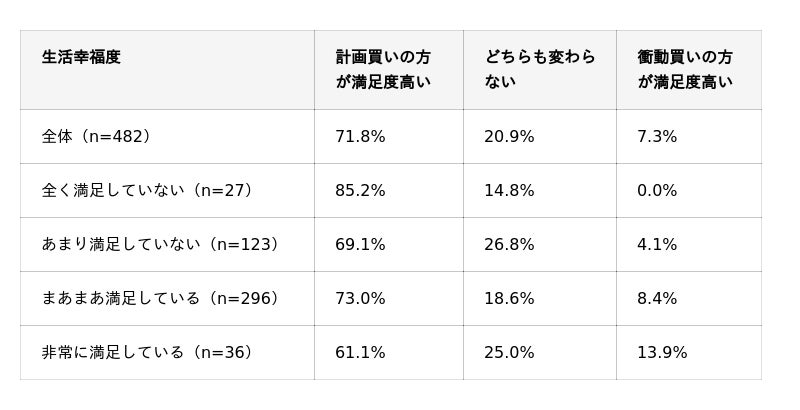Image resolution: width=800 pixels, height=410 pixels.
Task: Click the 0.0% cell
Action: [657, 191]
